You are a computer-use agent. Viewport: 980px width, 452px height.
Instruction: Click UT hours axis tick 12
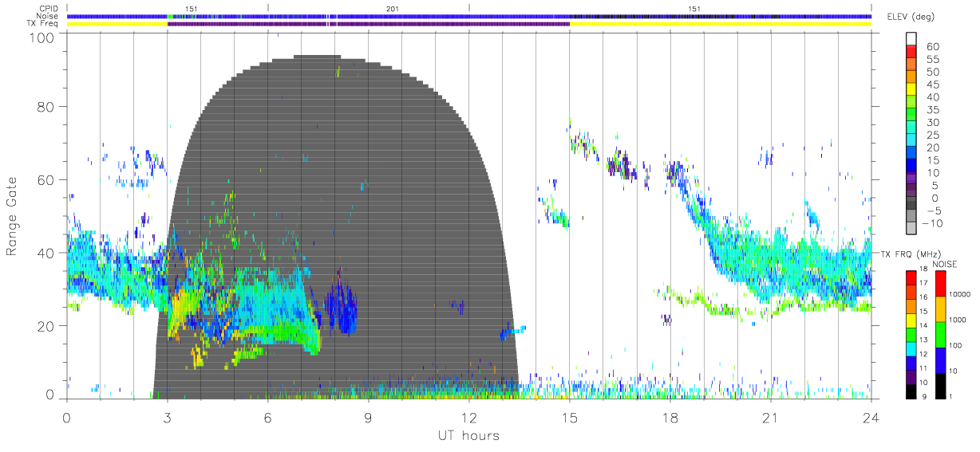(469, 417)
